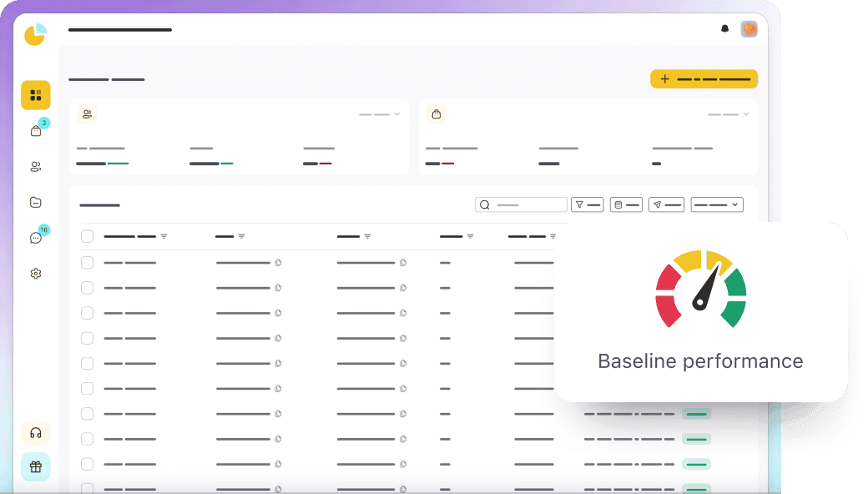The width and height of the screenshot is (868, 494).
Task: Expand the dropdown in the users summary card
Action: click(380, 114)
